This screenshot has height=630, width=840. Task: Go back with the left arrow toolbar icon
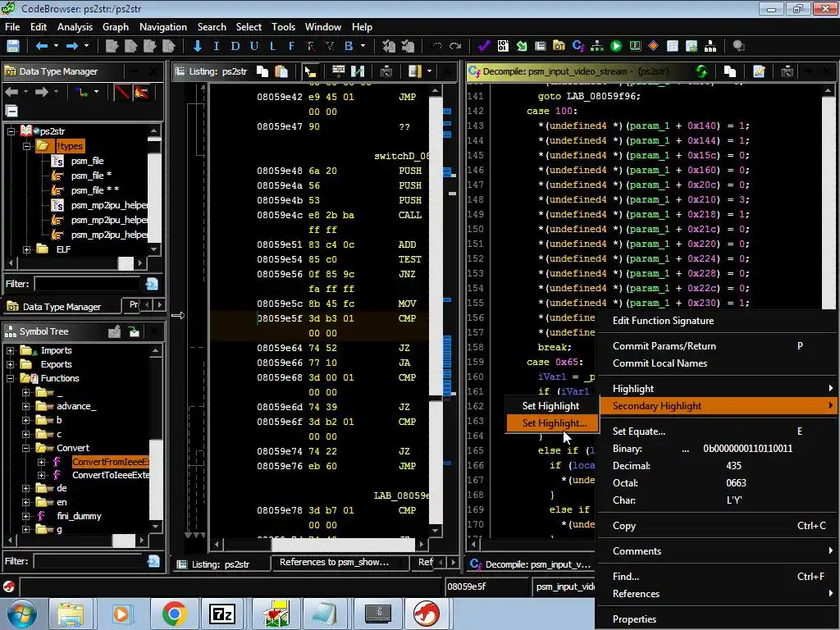tap(41, 46)
